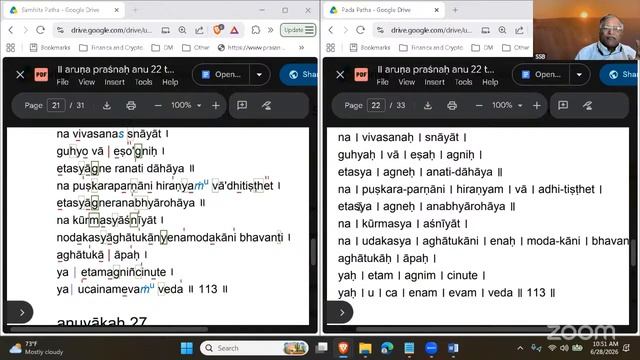The image size is (640, 360).
Task: Expand side panel arrow in right PDF
Action: pos(342,313)
